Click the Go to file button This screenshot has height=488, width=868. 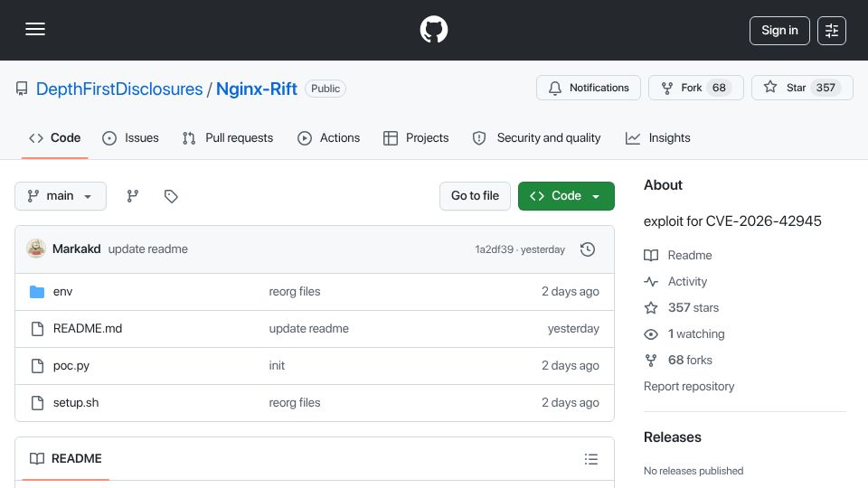click(475, 196)
